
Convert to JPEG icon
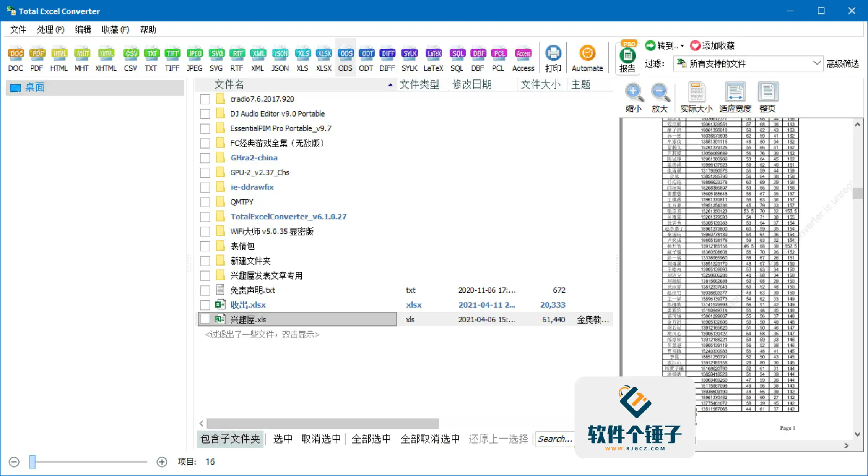coord(194,58)
